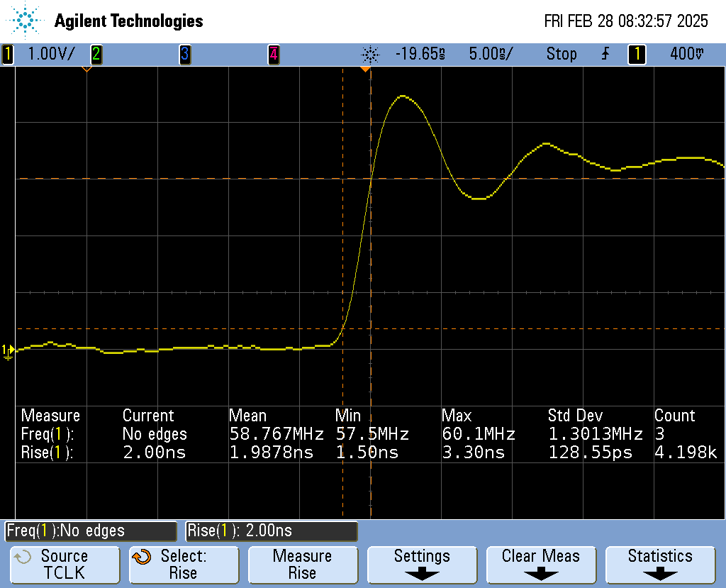Select the Rise(1): 2.00ns status tab
The height and width of the screenshot is (588, 726).
[x=271, y=531]
